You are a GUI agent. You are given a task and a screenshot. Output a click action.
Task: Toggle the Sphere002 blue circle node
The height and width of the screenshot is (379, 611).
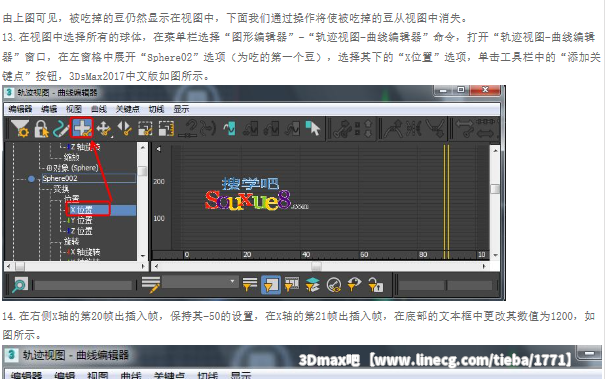(31, 179)
